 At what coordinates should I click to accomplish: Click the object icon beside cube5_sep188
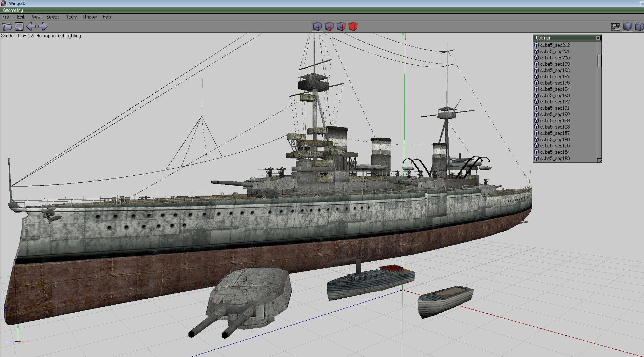click(x=536, y=127)
